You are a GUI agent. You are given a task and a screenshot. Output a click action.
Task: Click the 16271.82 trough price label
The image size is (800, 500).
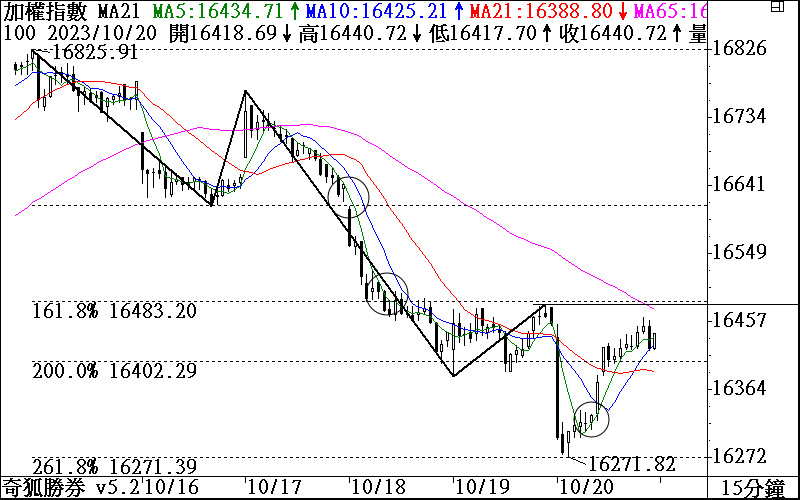click(632, 464)
